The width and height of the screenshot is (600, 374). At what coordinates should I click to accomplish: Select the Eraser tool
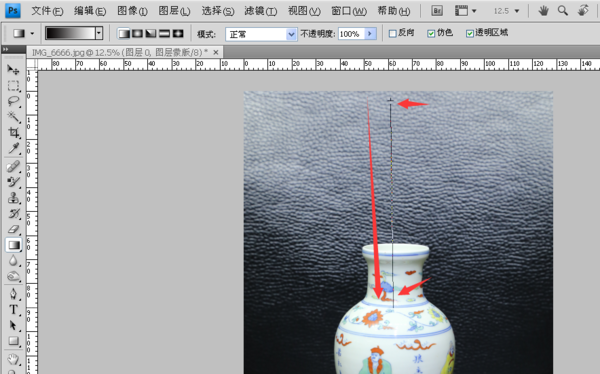point(13,229)
